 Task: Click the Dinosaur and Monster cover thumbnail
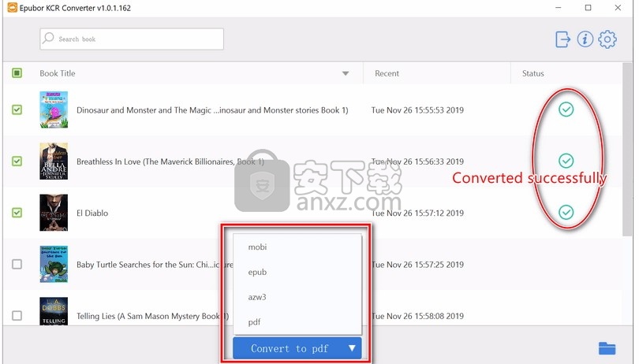point(54,110)
